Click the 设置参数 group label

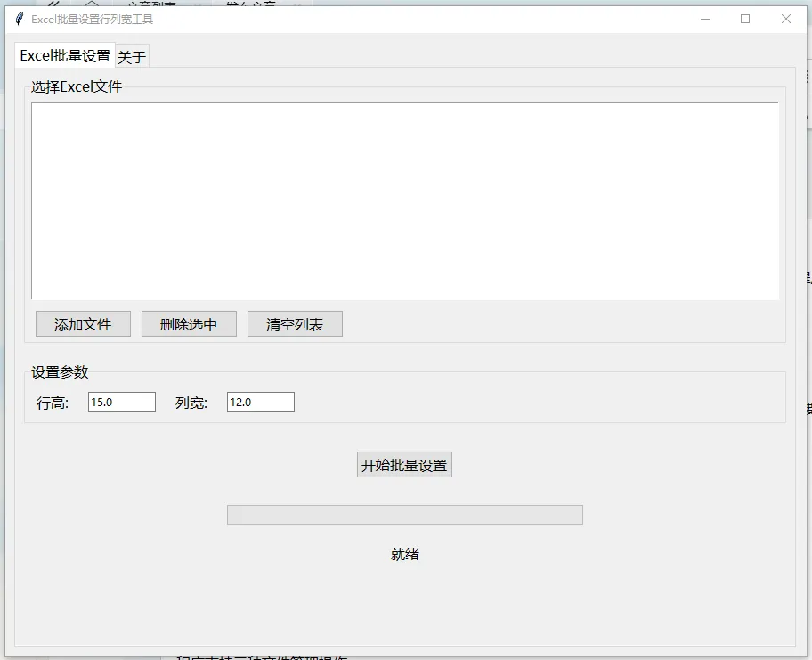(x=60, y=372)
